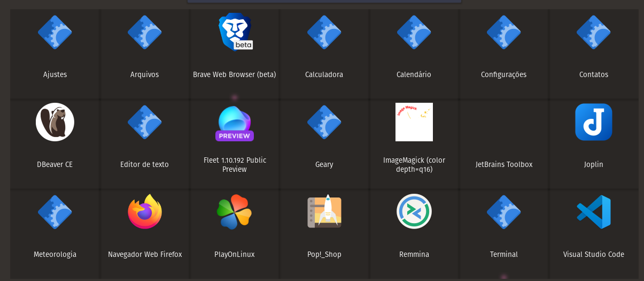This screenshot has width=644, height=281.
Task: Open the ImageMagick app thumbnail icon
Action: [414, 122]
